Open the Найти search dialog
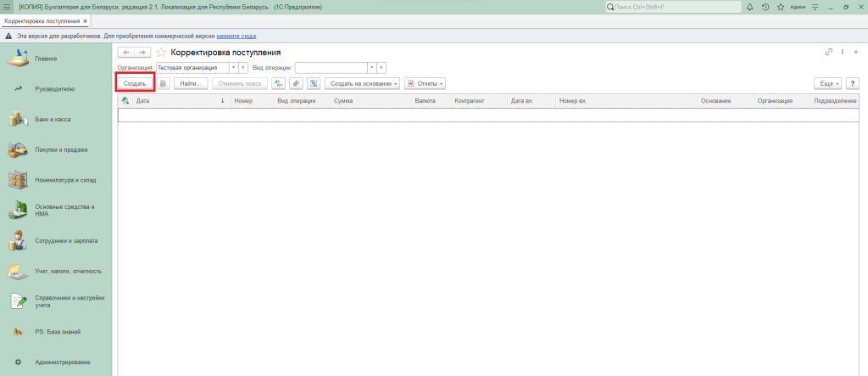 192,84
